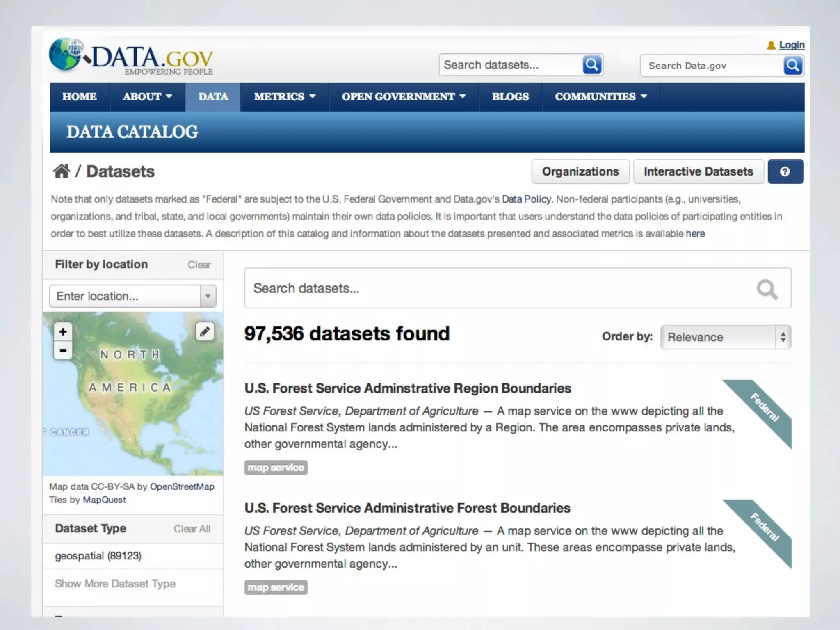This screenshot has width=840, height=630.
Task: Click the Login link
Action: coord(791,45)
